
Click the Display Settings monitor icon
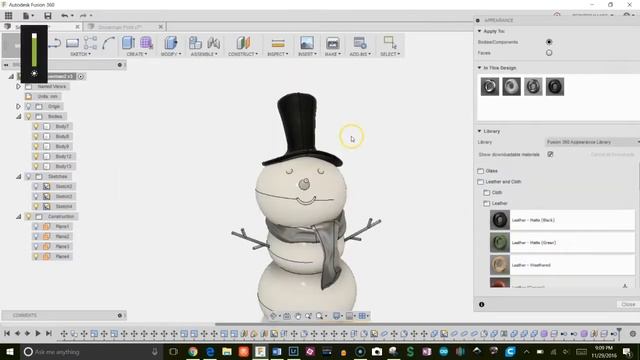point(337,316)
